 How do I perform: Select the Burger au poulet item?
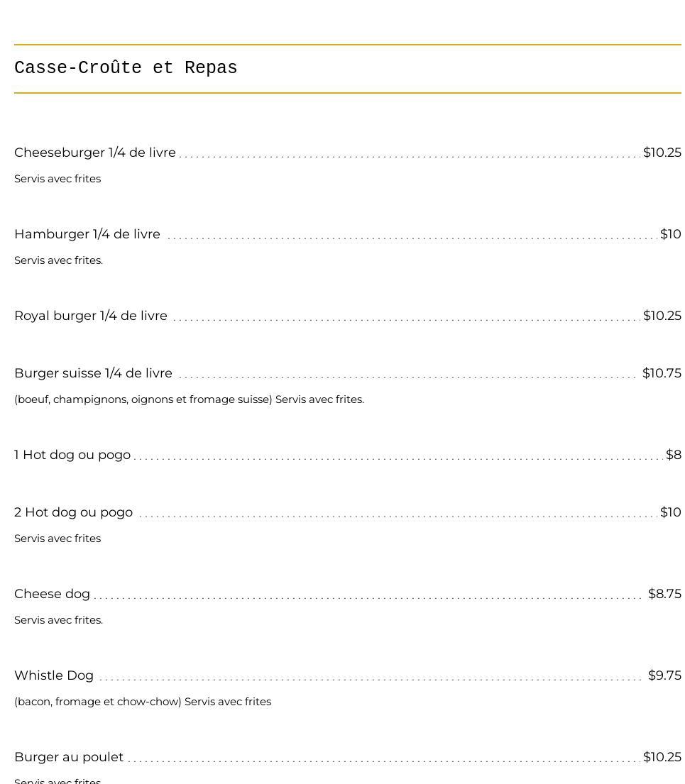tap(69, 757)
